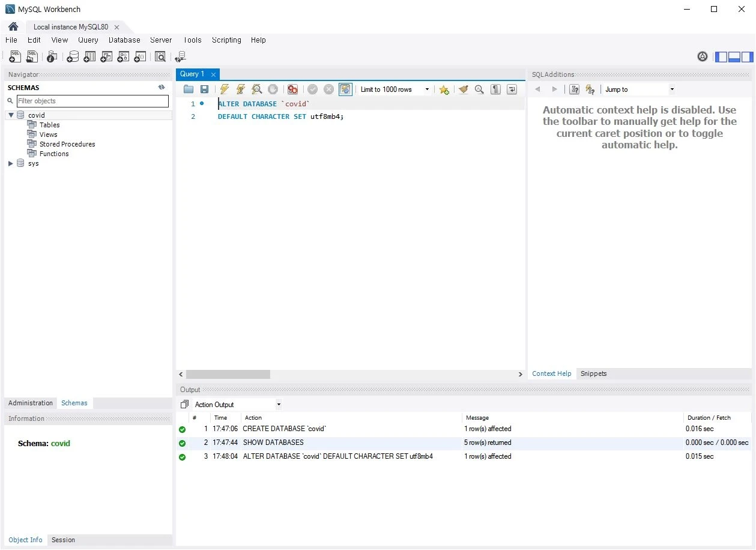The image size is (756, 550).
Task: Refresh the schemas list in the Navigator
Action: tap(162, 88)
